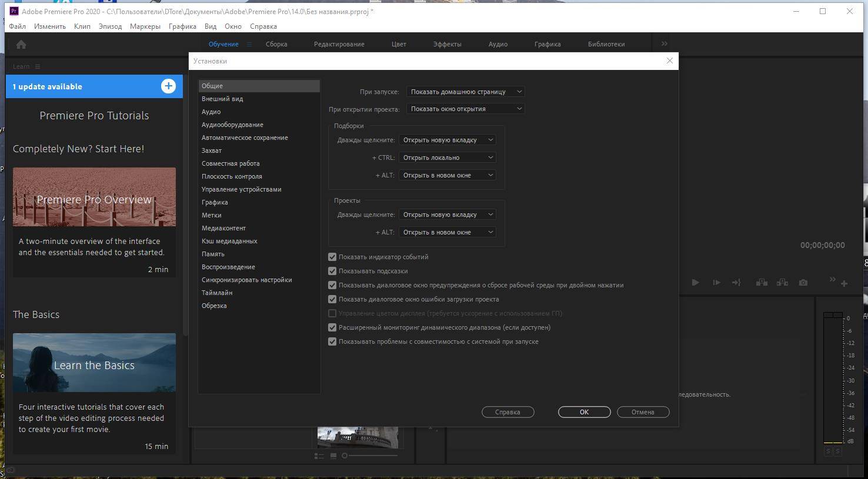Open the Проекты '+ ALT' dropdown
Screen dimensions: 868x479
pyautogui.click(x=447, y=232)
